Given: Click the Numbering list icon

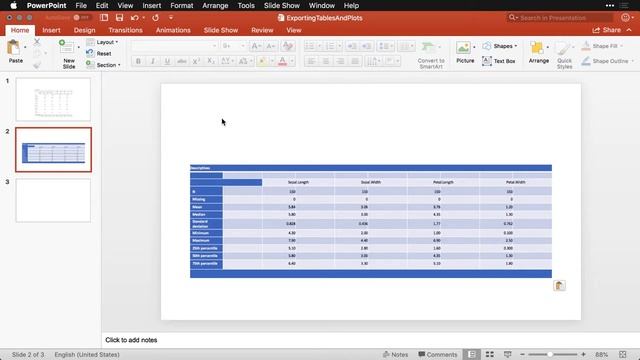Looking at the screenshot, I should [330, 46].
